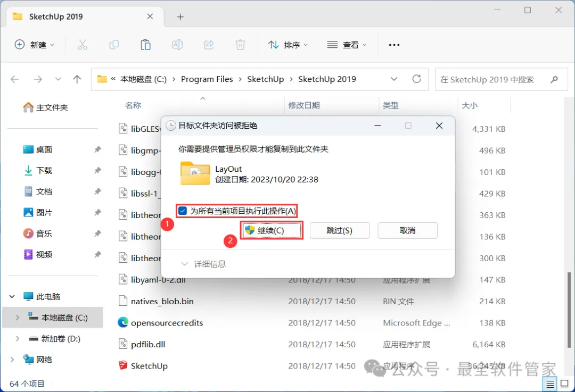
Task: Click the 跳过(S) button
Action: pos(340,230)
